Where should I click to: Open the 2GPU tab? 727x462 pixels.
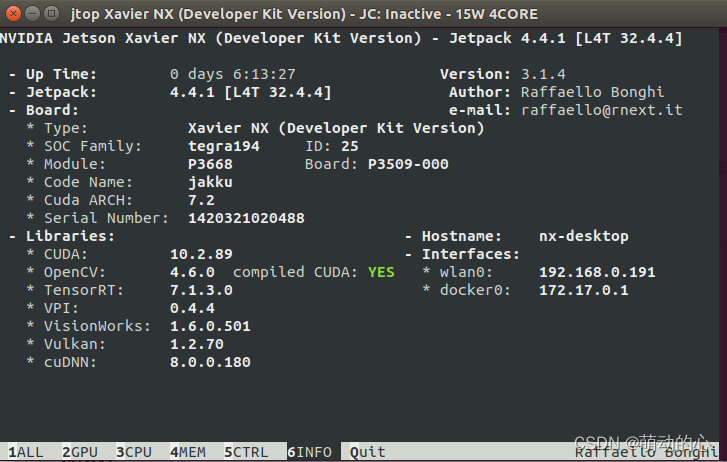(80, 452)
